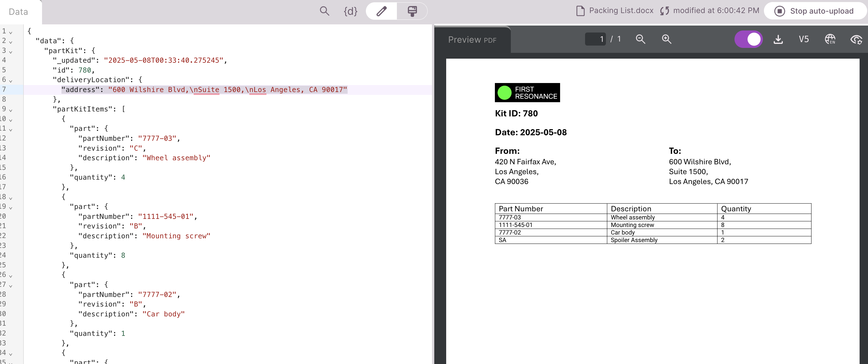Open the language globe EN icon
The image size is (868, 364).
point(830,39)
